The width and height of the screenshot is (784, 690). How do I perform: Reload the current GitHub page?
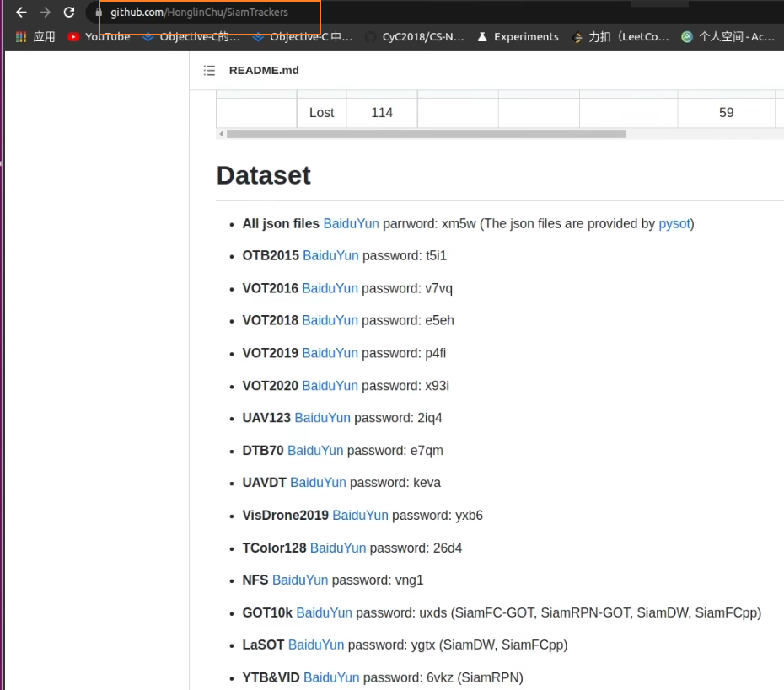[69, 13]
